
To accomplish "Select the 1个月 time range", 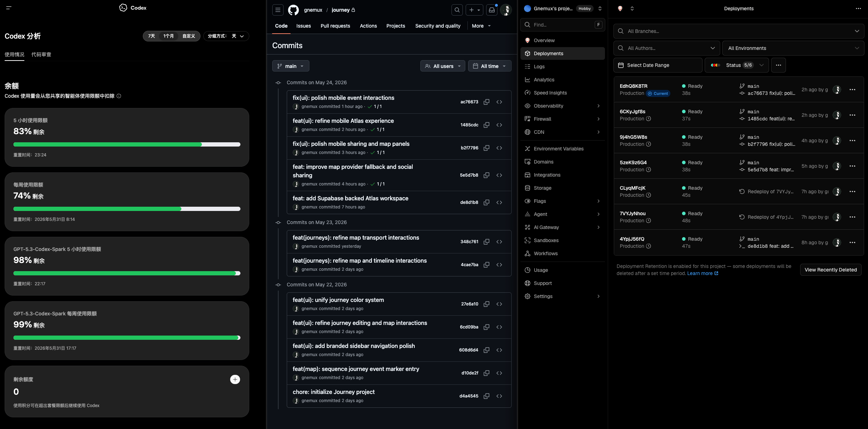I will point(168,36).
